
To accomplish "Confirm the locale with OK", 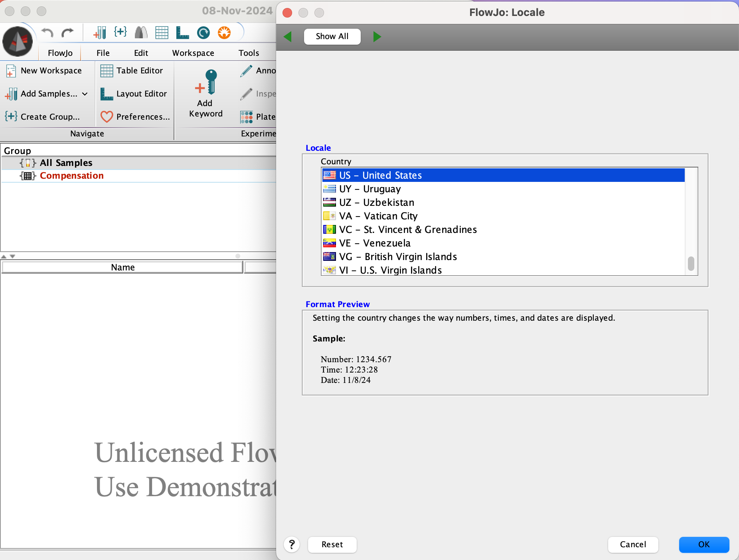I will [x=704, y=544].
